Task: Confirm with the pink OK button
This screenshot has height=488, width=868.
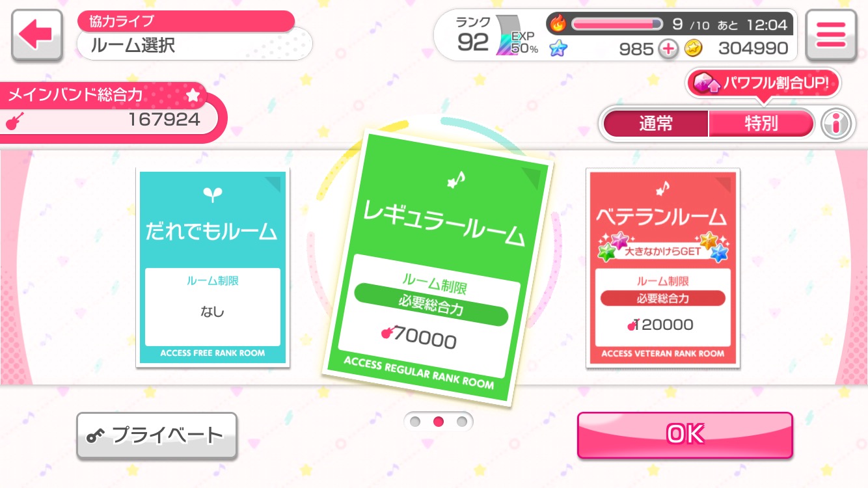Action: (685, 435)
